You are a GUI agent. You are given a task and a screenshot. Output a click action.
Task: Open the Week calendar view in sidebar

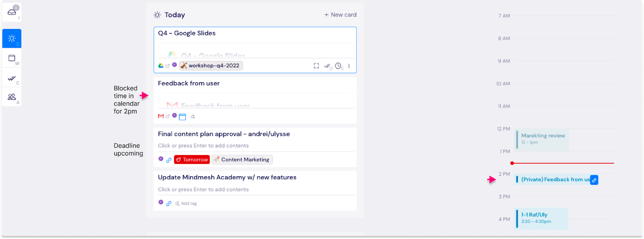12,58
